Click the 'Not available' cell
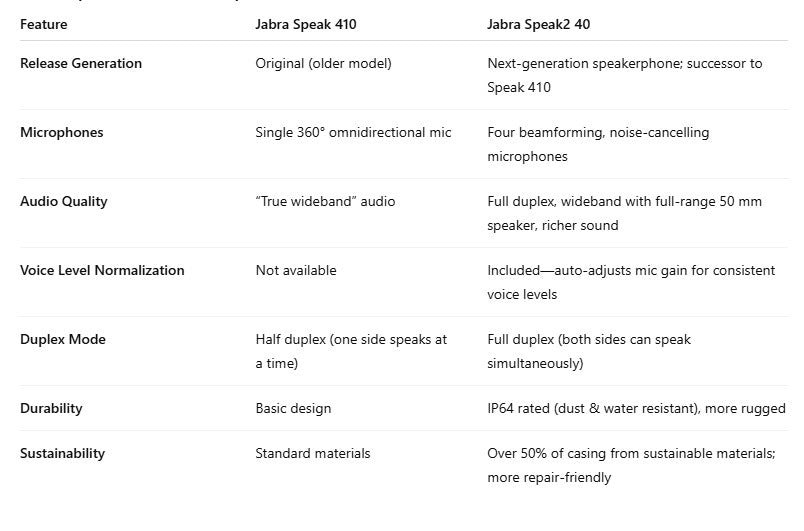 pyautogui.click(x=296, y=270)
